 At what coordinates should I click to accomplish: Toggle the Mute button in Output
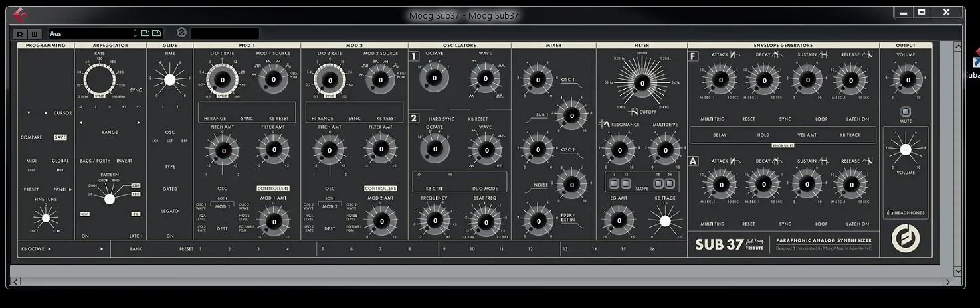tap(905, 112)
